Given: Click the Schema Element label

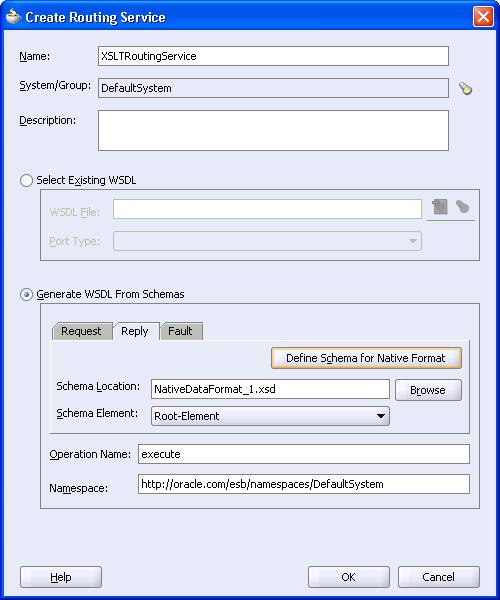Looking at the screenshot, I should pyautogui.click(x=97, y=413).
